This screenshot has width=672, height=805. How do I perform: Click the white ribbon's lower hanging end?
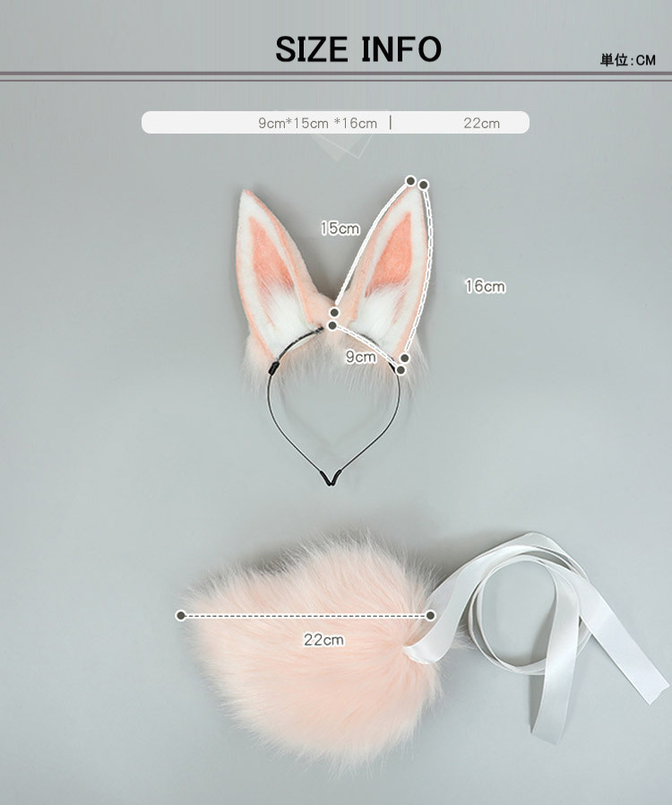click(545, 717)
